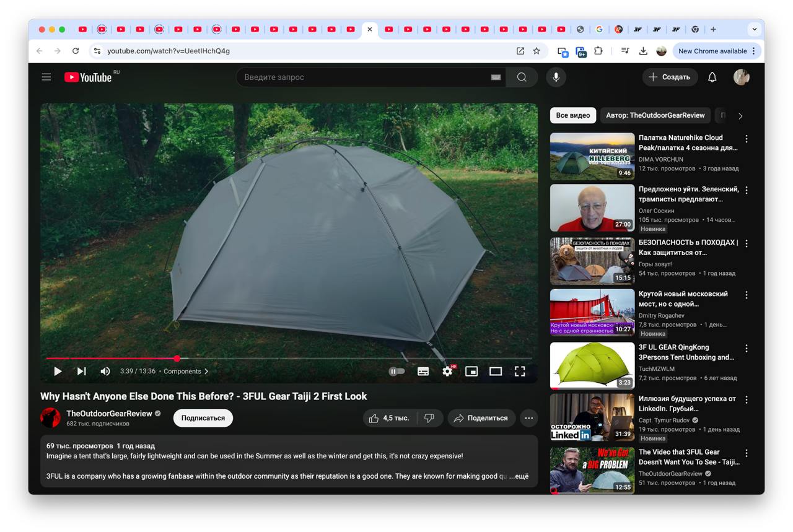Open the player settings gear
This screenshot has width=793, height=532.
click(x=447, y=372)
